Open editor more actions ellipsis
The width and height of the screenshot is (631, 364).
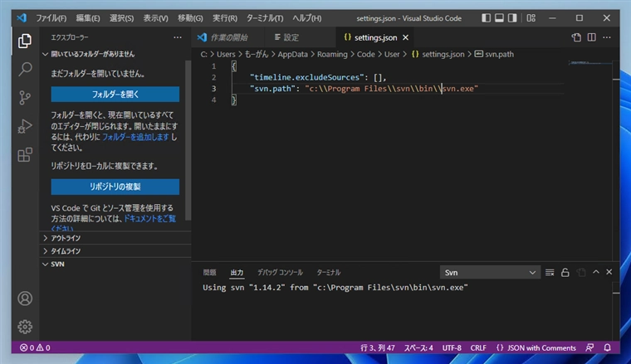(x=607, y=37)
